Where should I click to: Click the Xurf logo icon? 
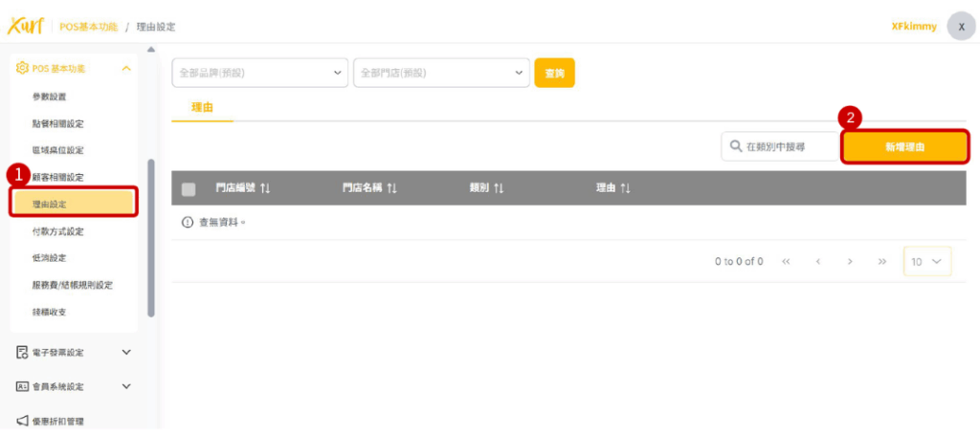point(26,26)
